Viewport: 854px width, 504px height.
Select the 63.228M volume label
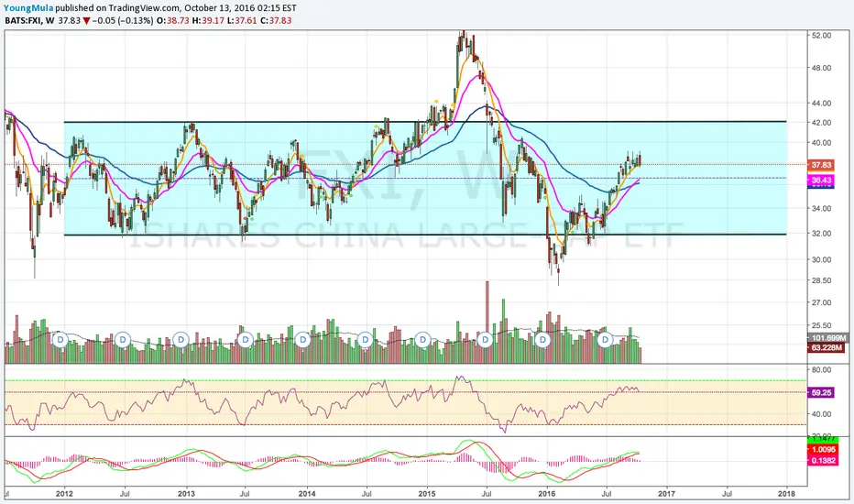click(x=826, y=347)
